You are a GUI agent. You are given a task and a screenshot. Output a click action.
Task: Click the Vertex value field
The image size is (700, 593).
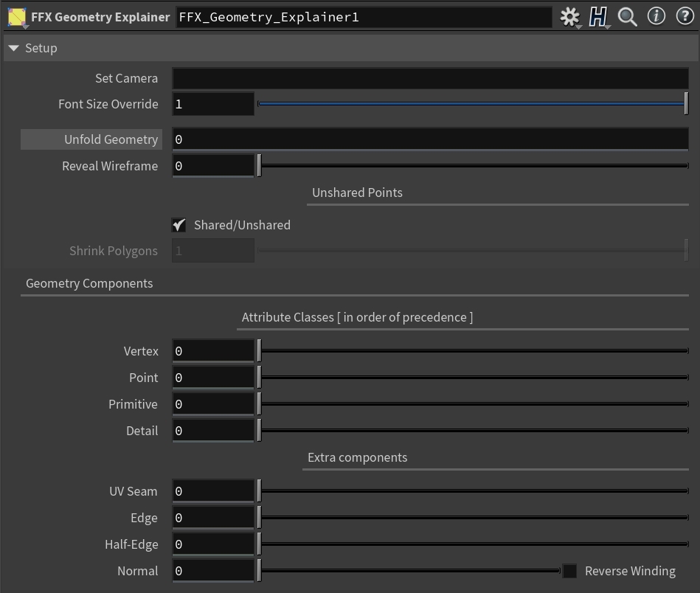coord(213,351)
